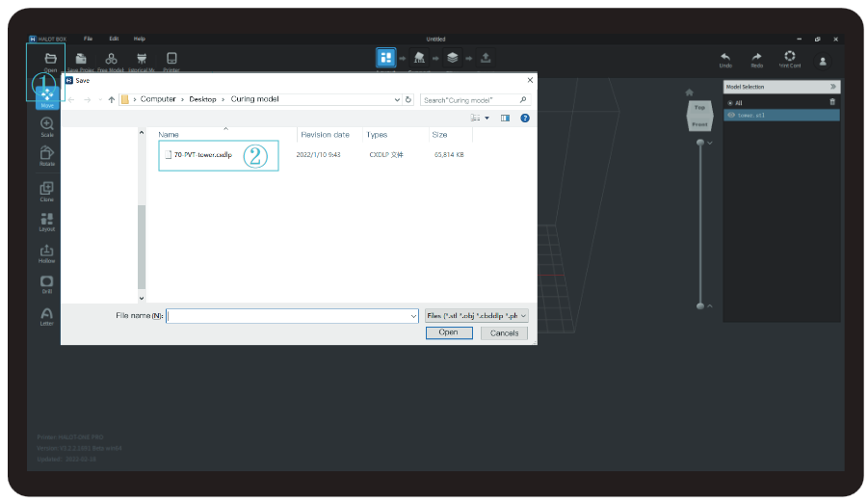This screenshot has height=503, width=868.
Task: Select the Hollow tool
Action: (47, 251)
